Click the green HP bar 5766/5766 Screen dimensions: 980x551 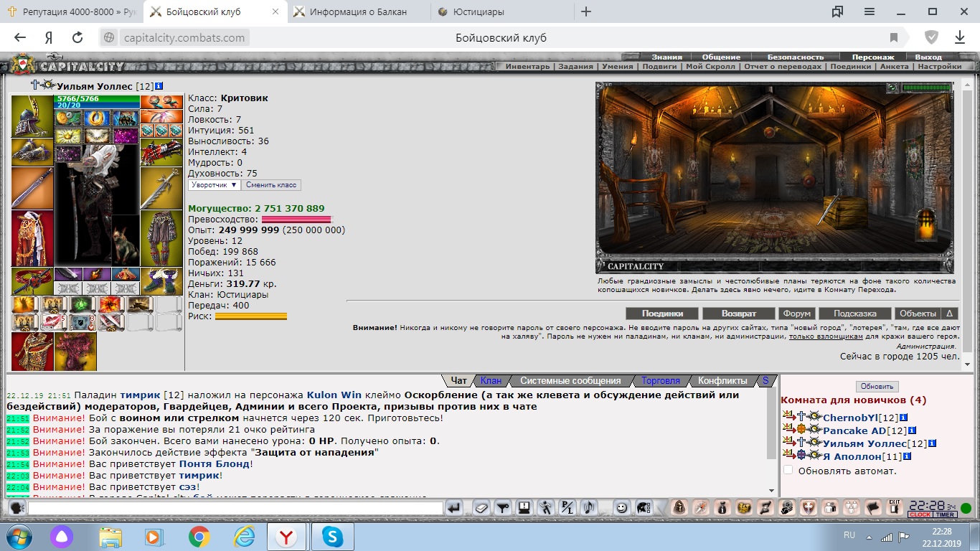[x=97, y=98]
